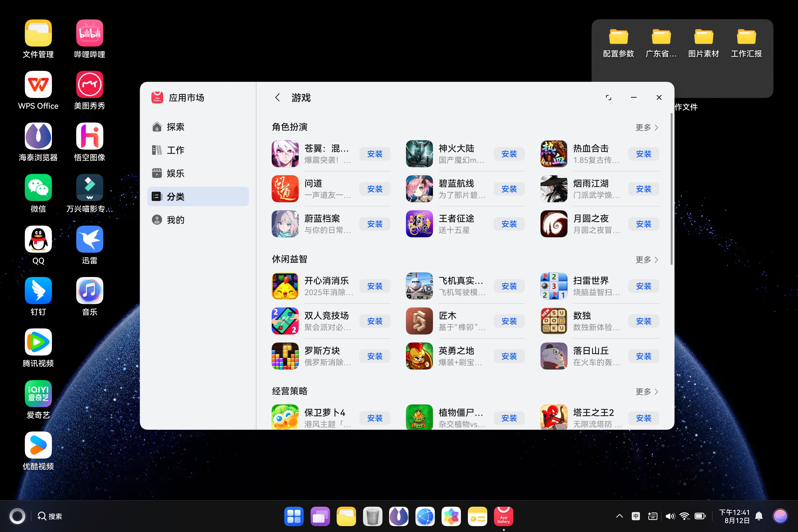Image resolution: width=798 pixels, height=532 pixels.
Task: Open the 苍翼 game icon
Action: coord(285,154)
